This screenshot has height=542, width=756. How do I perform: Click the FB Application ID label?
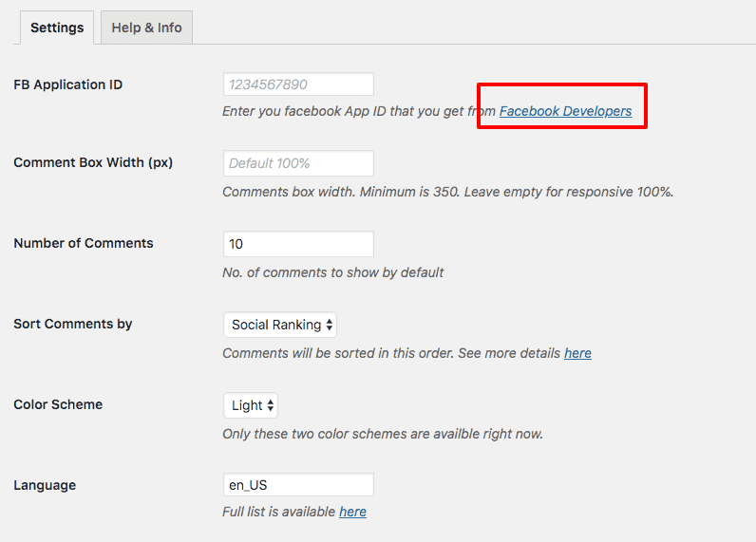[67, 84]
